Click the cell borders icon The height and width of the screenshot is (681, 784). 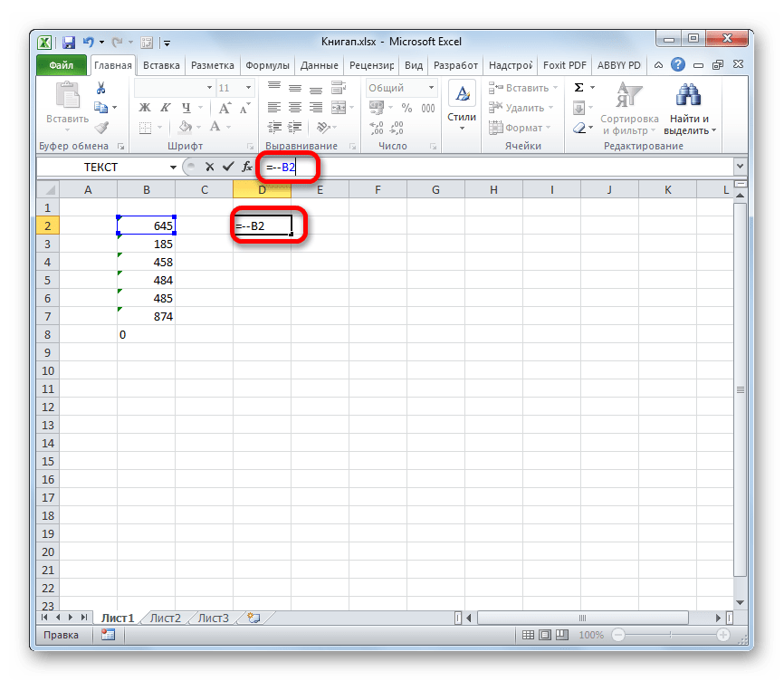[145, 128]
